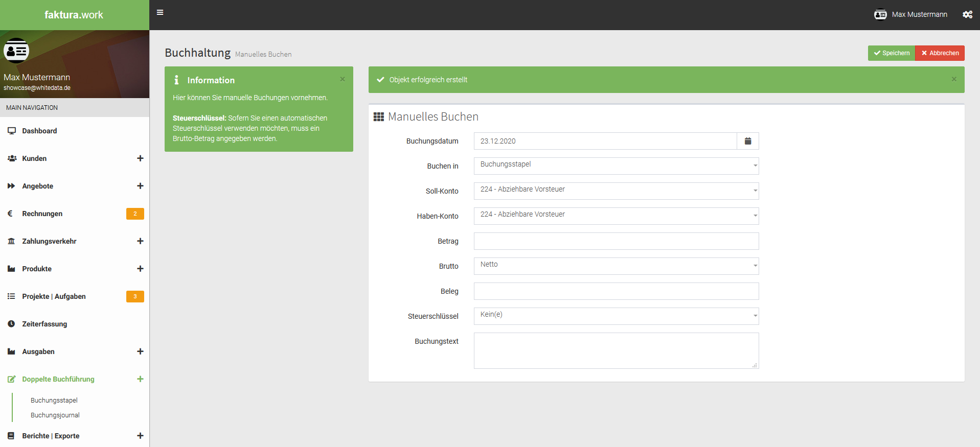980x447 pixels.
Task: Click Max Mustermann name in top bar
Action: click(919, 14)
